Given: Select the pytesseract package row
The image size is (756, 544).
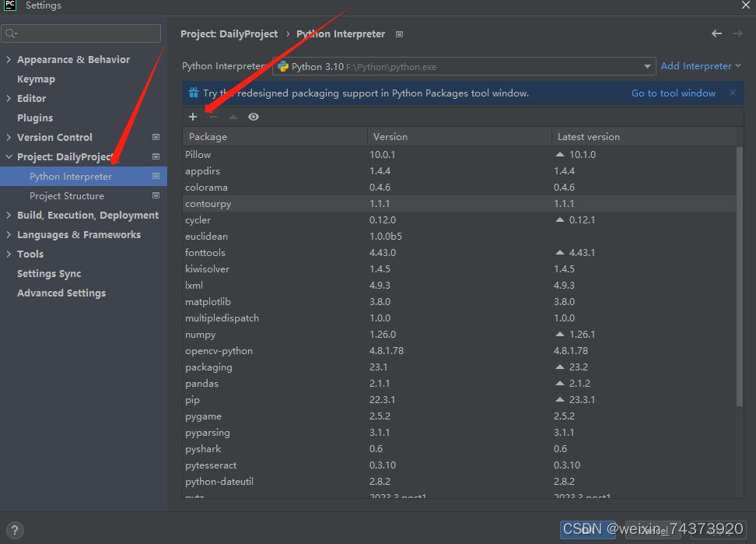Looking at the screenshot, I should 460,465.
